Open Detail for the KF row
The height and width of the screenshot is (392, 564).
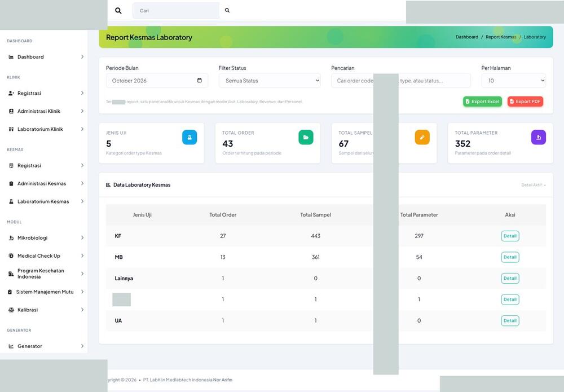click(x=510, y=236)
